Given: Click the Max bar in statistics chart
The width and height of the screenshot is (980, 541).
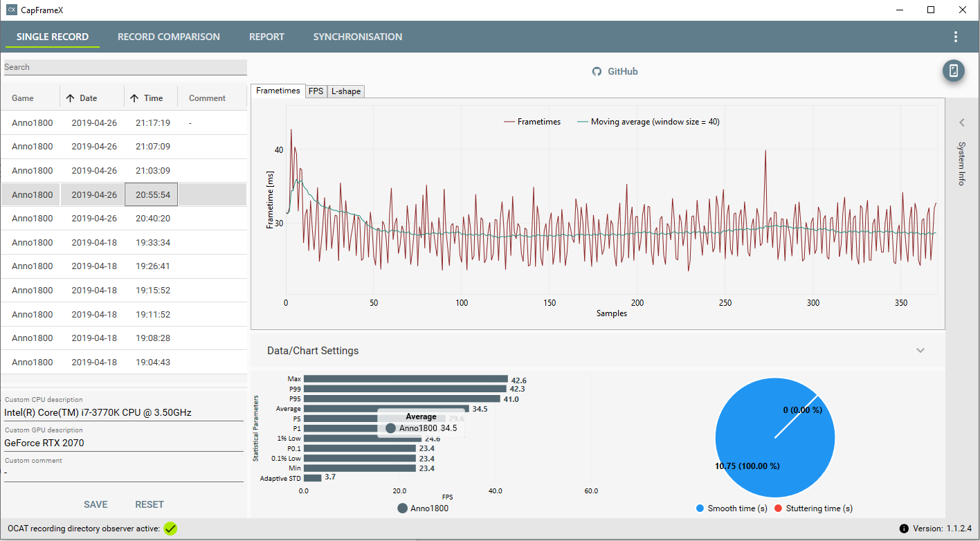Looking at the screenshot, I should tap(406, 379).
